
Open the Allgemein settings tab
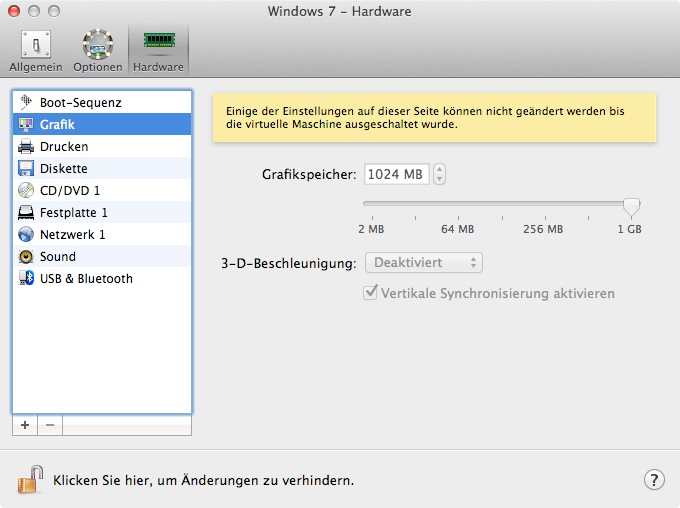36,51
